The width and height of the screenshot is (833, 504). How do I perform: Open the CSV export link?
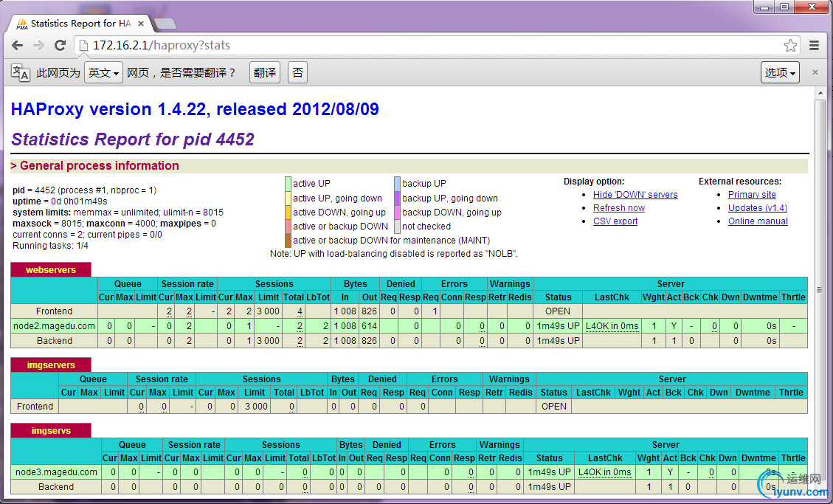click(x=615, y=221)
